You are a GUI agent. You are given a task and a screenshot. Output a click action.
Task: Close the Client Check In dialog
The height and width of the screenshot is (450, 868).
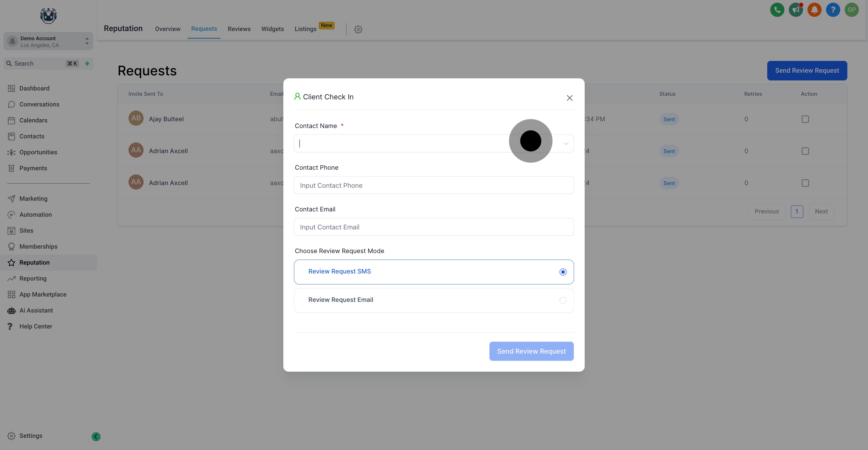tap(569, 98)
